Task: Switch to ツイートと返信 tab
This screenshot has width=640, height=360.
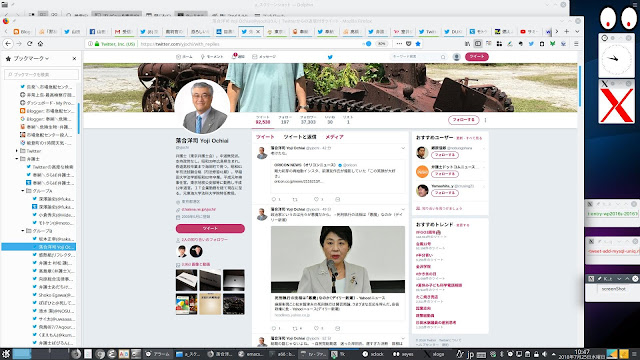Action: [300, 137]
